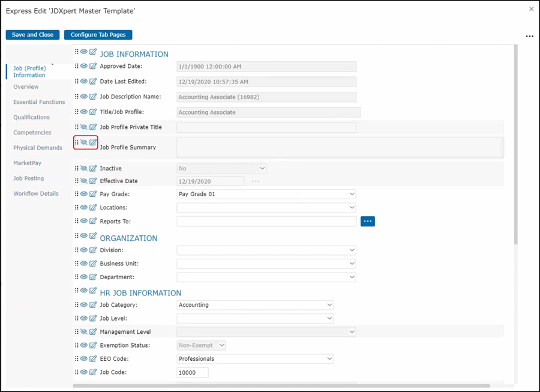The height and width of the screenshot is (392, 540).
Task: Click the edit icon for EEO Code
Action: [93, 358]
